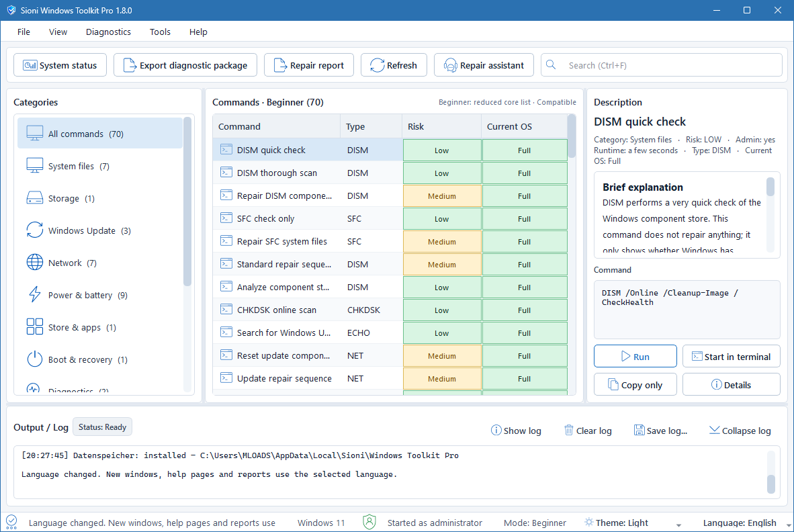Screen dimensions: 794x532
Task: Click the terminal icon beside DISM thorough scan
Action: point(226,173)
